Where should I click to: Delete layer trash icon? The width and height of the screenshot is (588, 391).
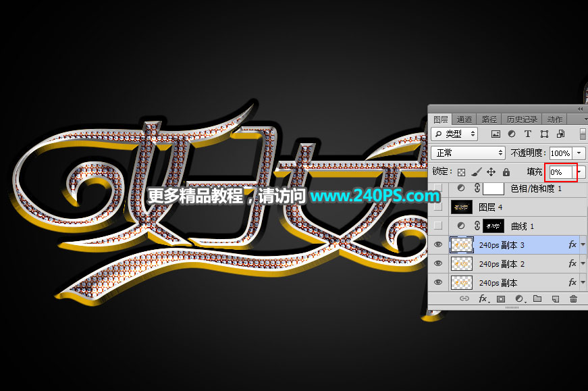click(x=573, y=298)
